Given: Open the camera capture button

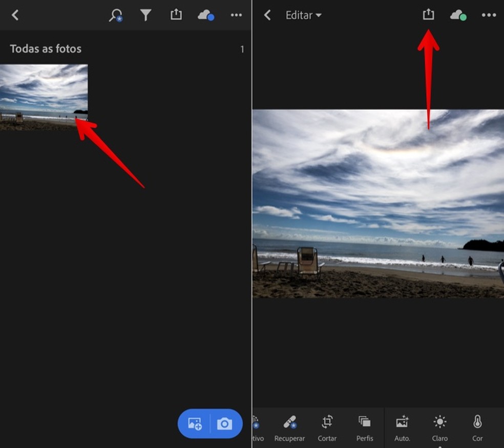Looking at the screenshot, I should pyautogui.click(x=224, y=424).
